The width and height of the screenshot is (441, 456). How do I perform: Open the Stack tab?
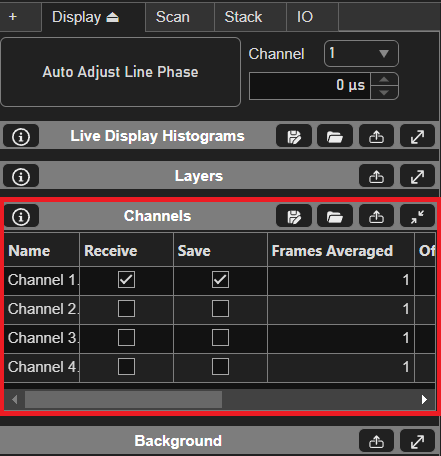click(250, 17)
